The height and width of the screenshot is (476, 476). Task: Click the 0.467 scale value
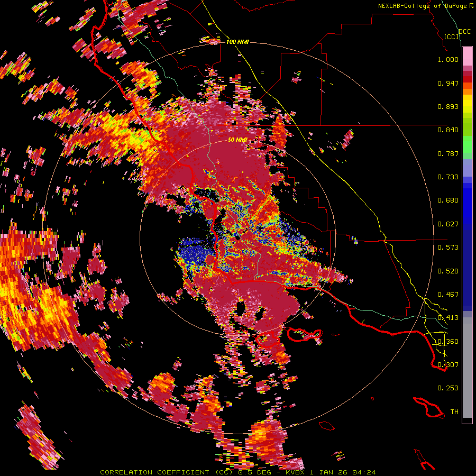pyautogui.click(x=448, y=295)
